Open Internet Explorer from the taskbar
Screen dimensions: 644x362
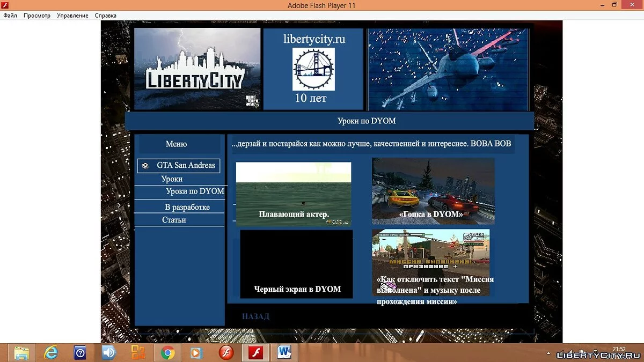52,352
